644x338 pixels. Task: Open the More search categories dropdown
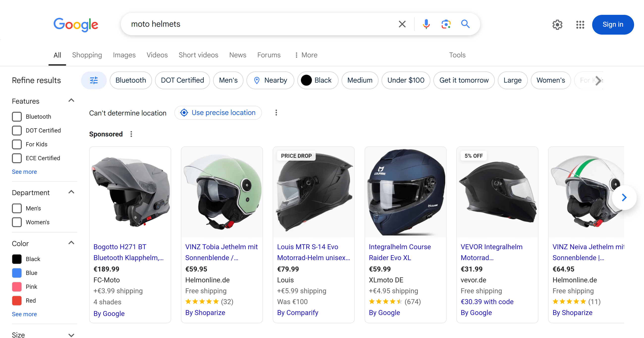[x=306, y=55]
